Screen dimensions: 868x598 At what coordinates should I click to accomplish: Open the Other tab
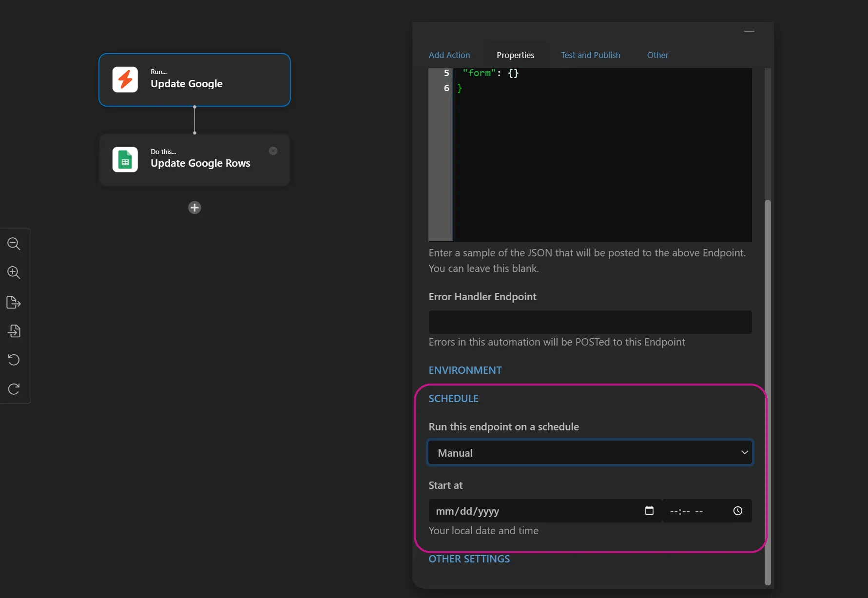tap(657, 55)
